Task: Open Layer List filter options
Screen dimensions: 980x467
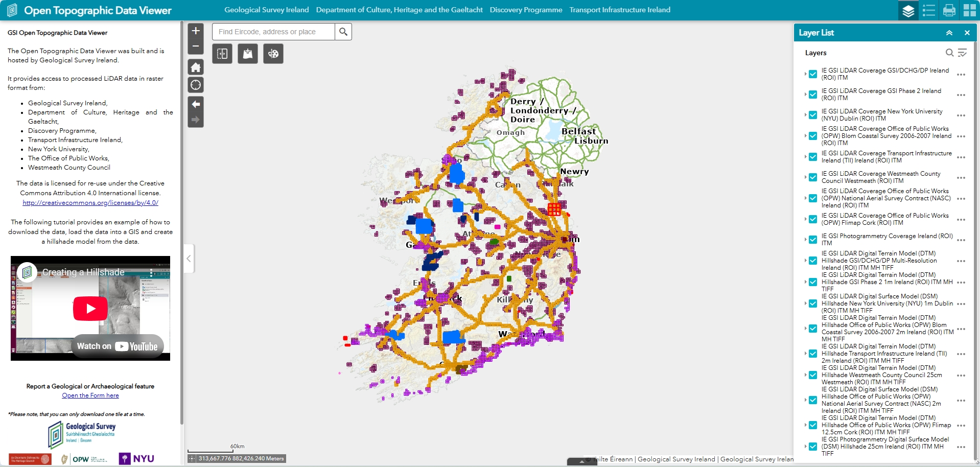Action: [962, 53]
